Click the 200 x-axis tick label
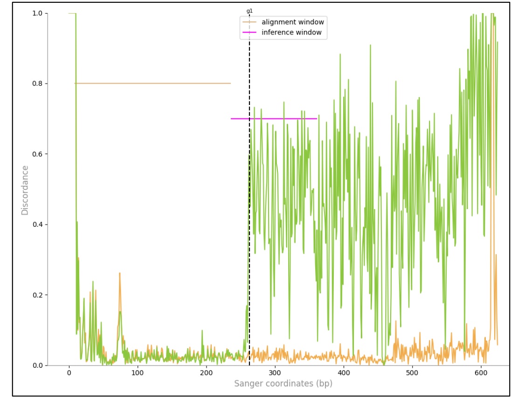Viewport: 532px width, 414px height. pyautogui.click(x=206, y=373)
